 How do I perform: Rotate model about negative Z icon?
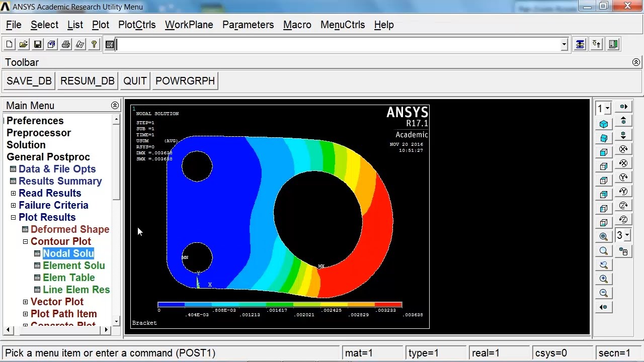click(x=624, y=220)
